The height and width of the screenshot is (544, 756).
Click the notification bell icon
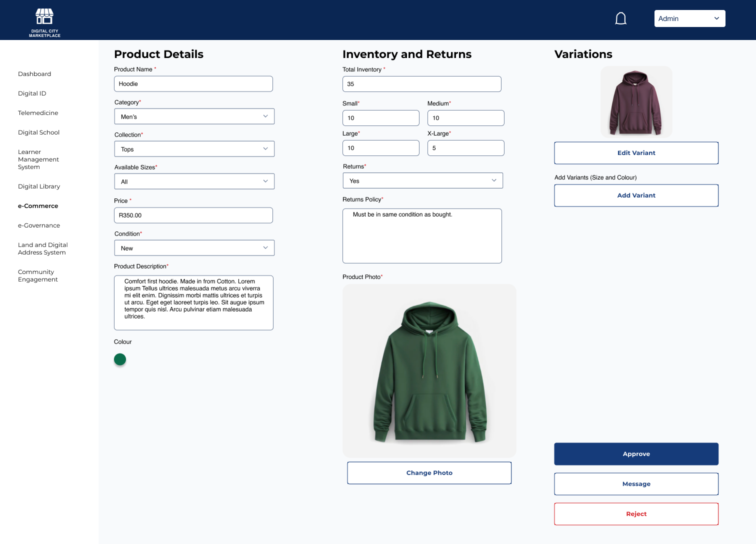[620, 18]
